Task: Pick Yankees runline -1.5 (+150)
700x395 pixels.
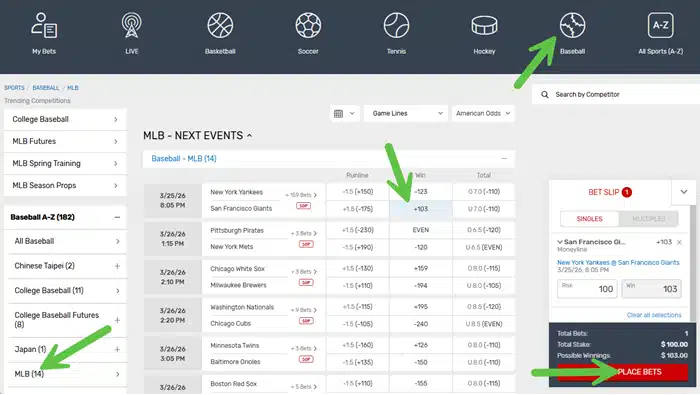Action: coord(358,192)
